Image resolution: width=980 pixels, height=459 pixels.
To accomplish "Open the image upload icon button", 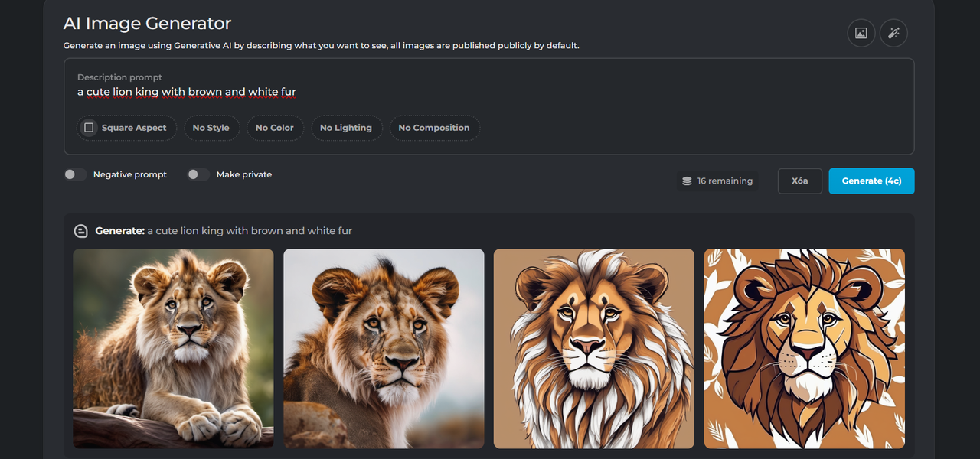I will tap(861, 33).
